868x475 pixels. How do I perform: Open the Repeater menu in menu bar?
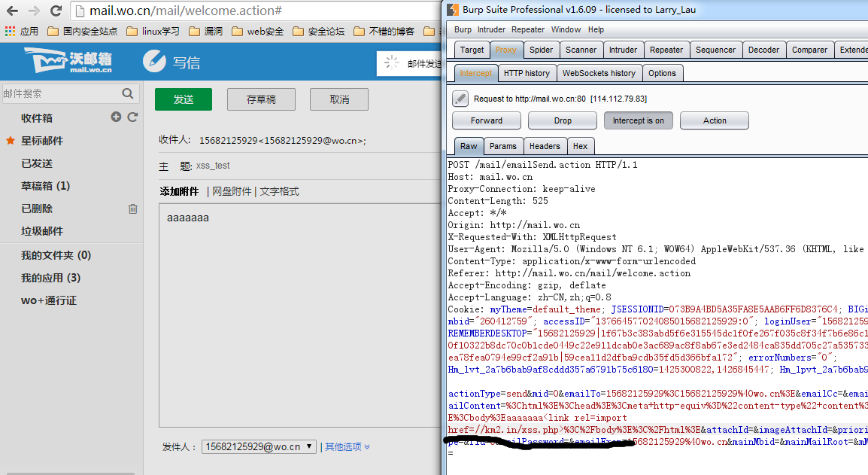coord(527,29)
